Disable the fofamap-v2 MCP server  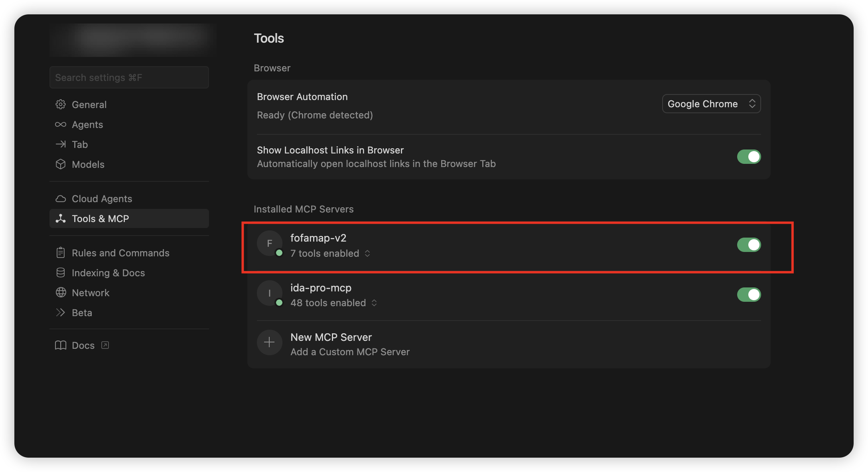click(748, 245)
